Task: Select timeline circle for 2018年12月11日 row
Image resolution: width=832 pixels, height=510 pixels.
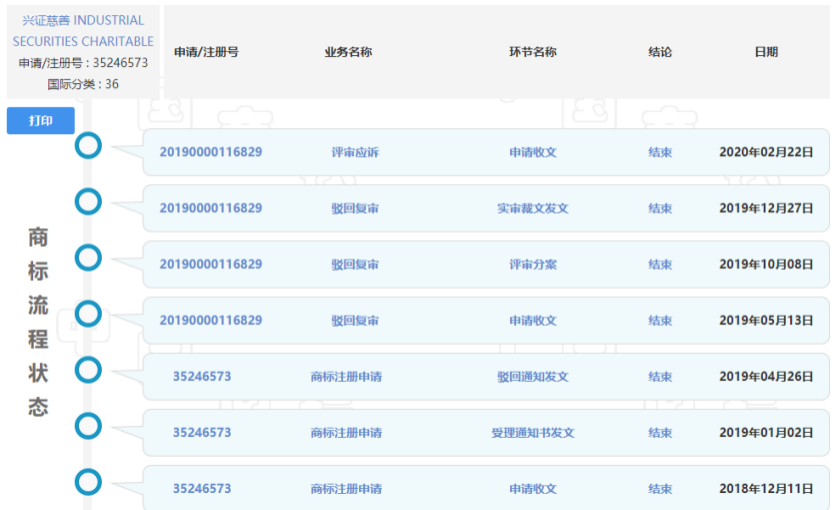Action: 88,482
